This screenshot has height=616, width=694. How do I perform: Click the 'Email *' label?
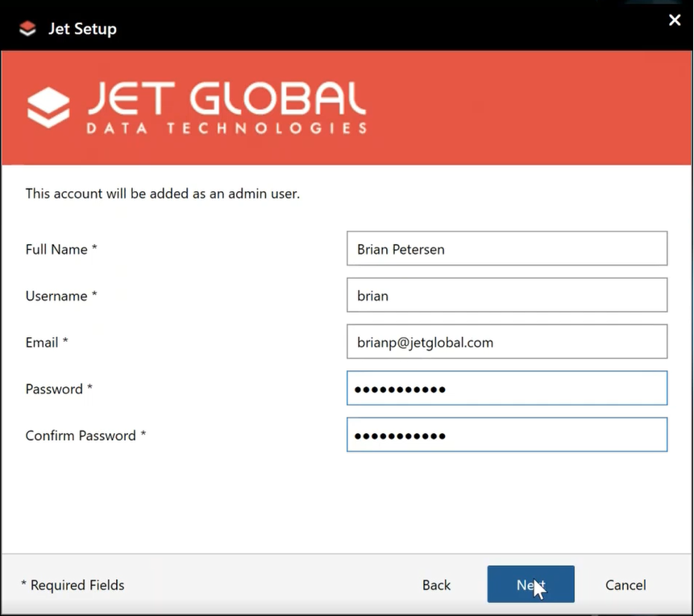47,343
